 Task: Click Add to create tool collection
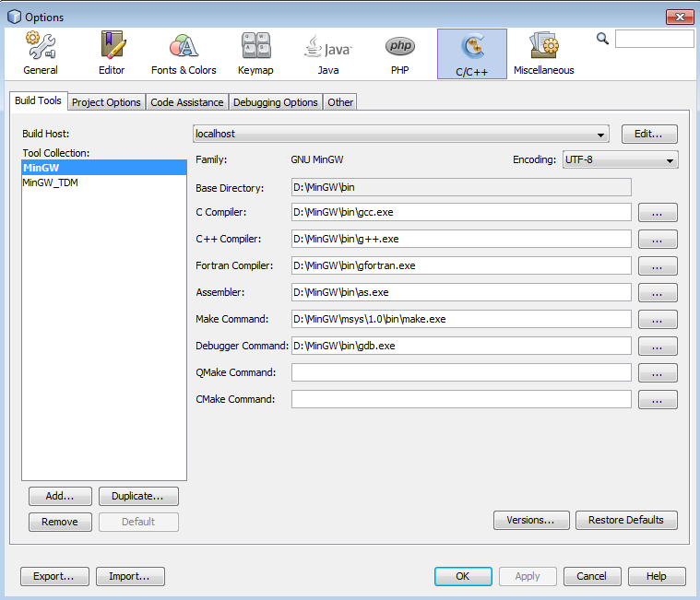[x=60, y=496]
